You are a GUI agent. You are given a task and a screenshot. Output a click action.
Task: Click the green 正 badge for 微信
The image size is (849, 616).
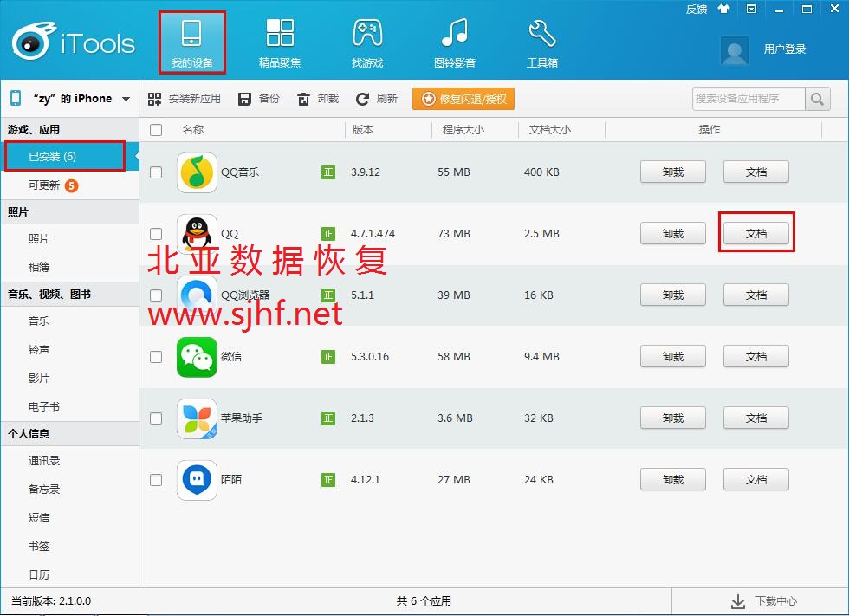point(328,357)
